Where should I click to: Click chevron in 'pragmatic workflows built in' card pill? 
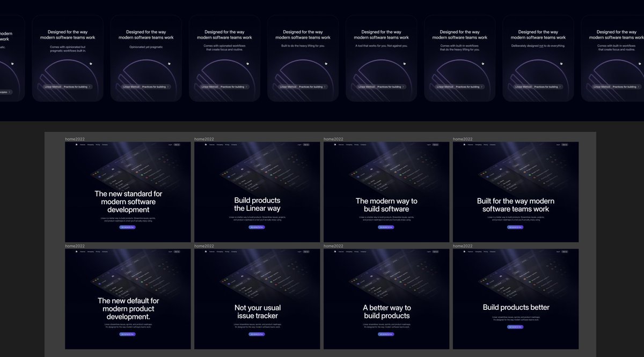[x=90, y=86]
